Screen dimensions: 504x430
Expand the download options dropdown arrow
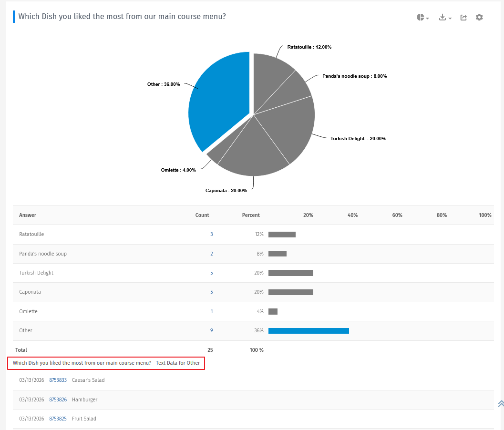[x=449, y=18]
